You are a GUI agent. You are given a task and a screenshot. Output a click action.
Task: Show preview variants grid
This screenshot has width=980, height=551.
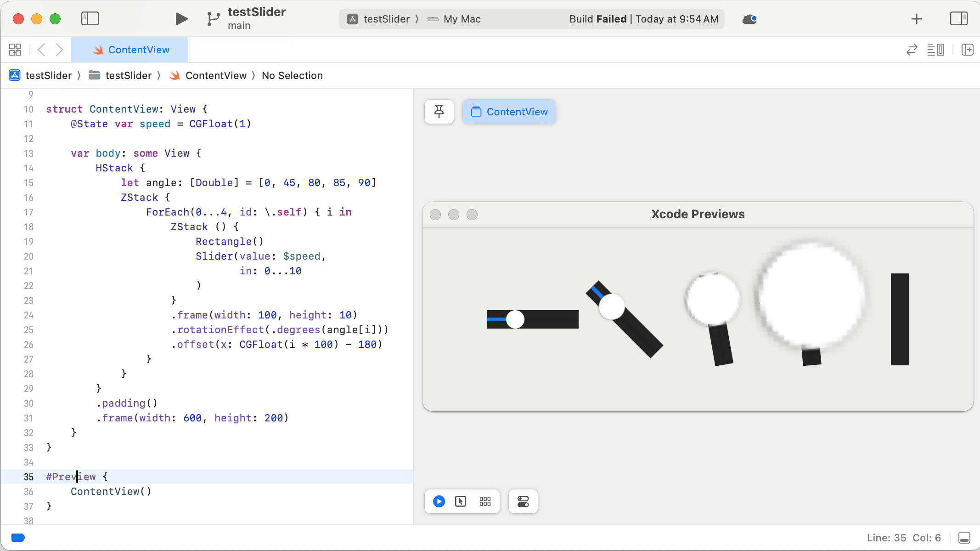(485, 501)
